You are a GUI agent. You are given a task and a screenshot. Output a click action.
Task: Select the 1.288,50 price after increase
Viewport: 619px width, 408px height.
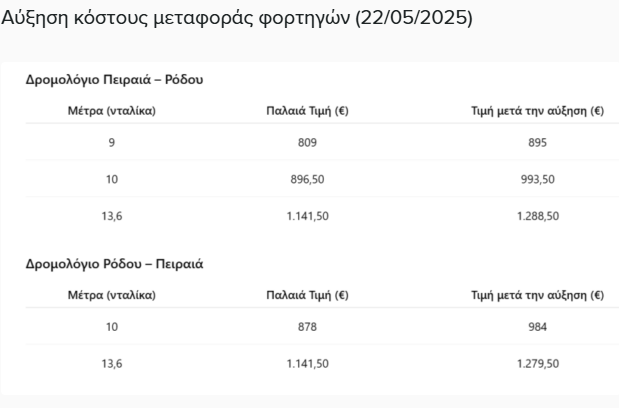click(538, 217)
